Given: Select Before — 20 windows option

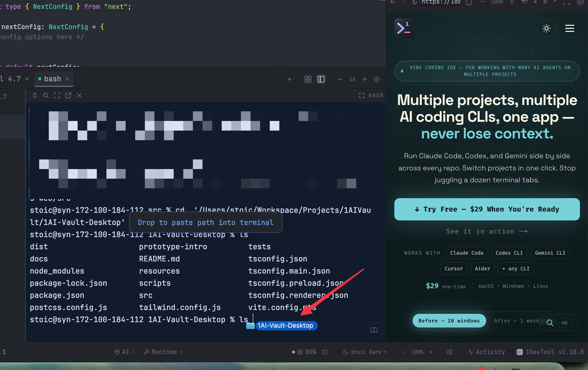Looking at the screenshot, I should [449, 321].
